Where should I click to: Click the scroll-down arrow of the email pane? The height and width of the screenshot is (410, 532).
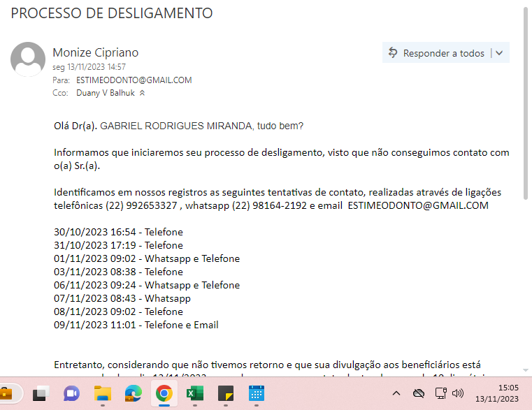click(526, 370)
